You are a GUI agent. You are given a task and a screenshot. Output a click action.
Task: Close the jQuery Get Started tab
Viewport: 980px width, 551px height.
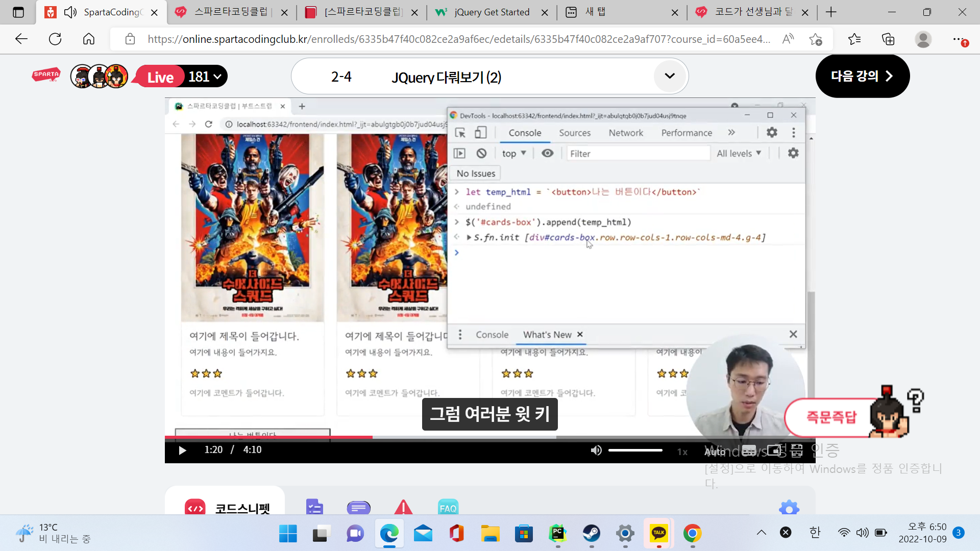(545, 12)
